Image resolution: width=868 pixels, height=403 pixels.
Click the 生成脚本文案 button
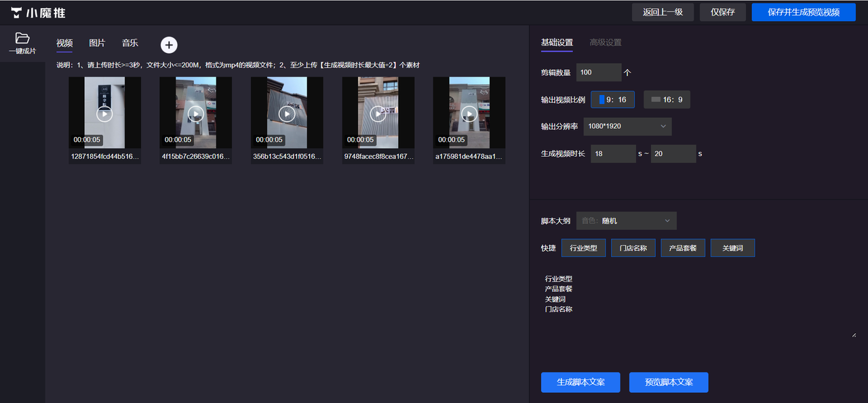coord(580,382)
